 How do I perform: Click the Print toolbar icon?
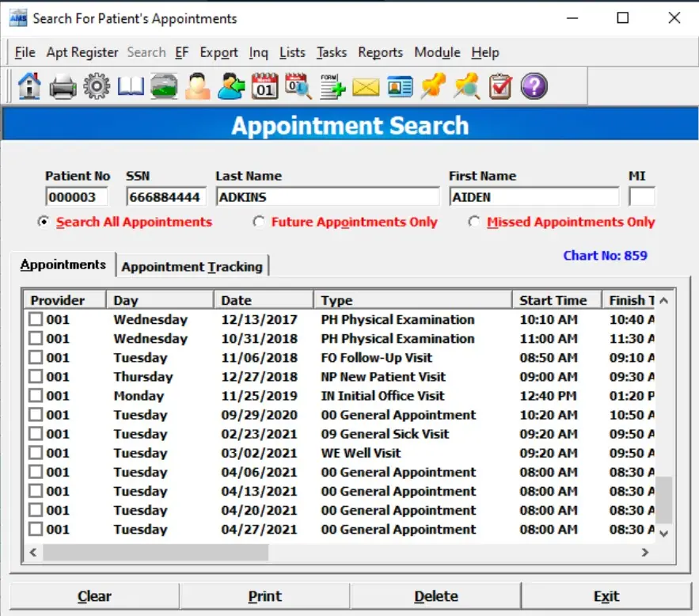(62, 86)
